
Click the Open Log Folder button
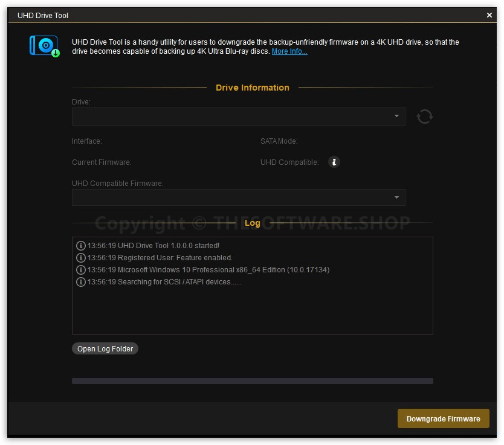click(x=105, y=348)
